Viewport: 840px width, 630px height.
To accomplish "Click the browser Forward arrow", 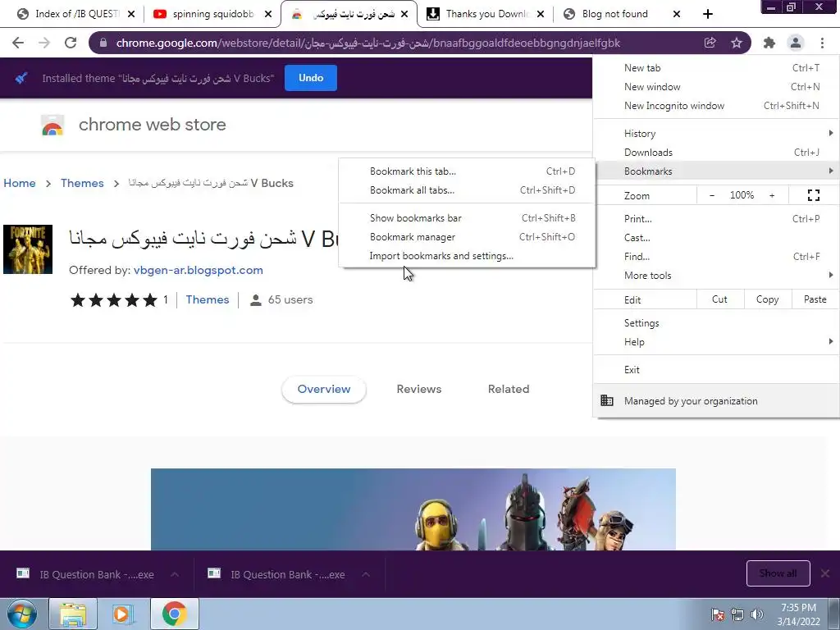I will (x=44, y=43).
